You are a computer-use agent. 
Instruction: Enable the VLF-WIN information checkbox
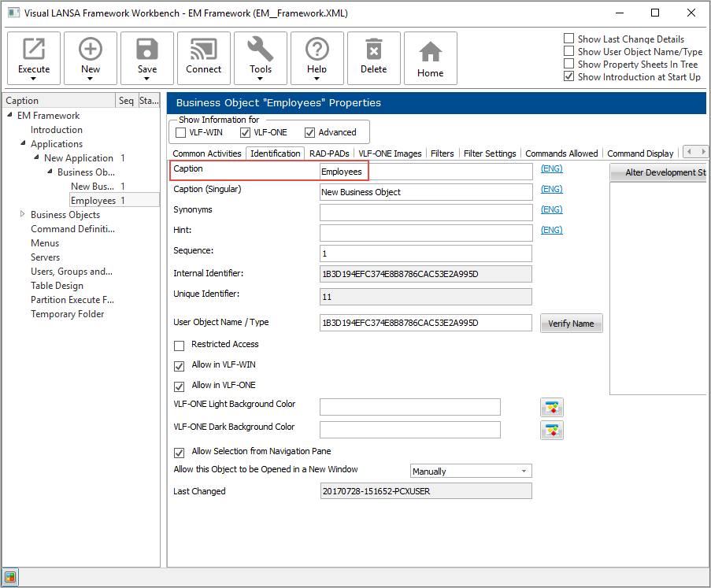pos(181,132)
